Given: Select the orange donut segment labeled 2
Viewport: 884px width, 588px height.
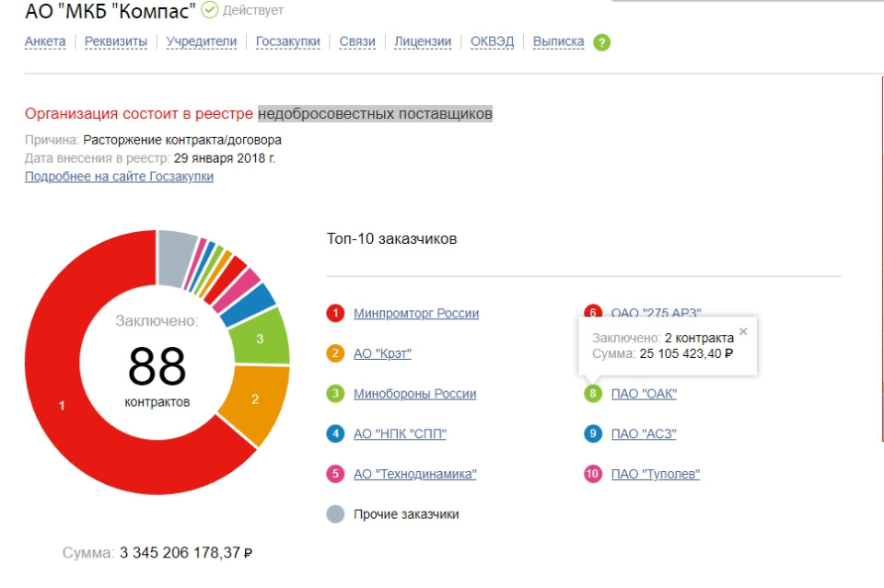Looking at the screenshot, I should 255,400.
